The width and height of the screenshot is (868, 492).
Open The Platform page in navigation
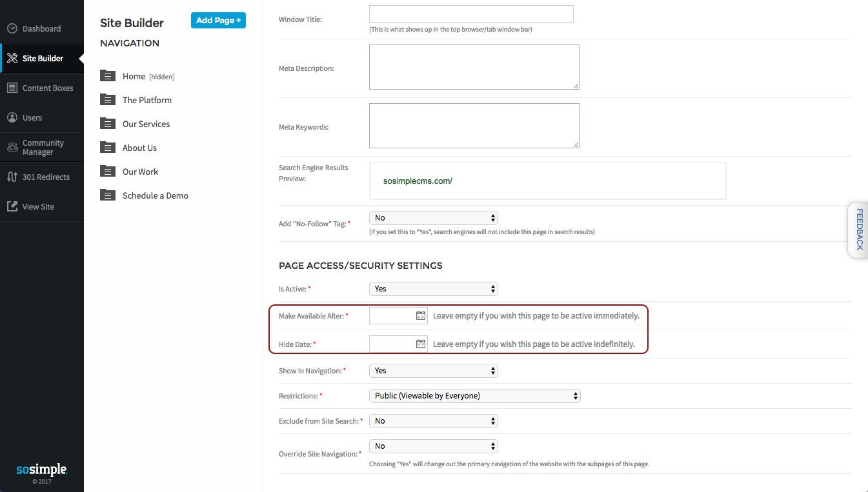point(147,100)
